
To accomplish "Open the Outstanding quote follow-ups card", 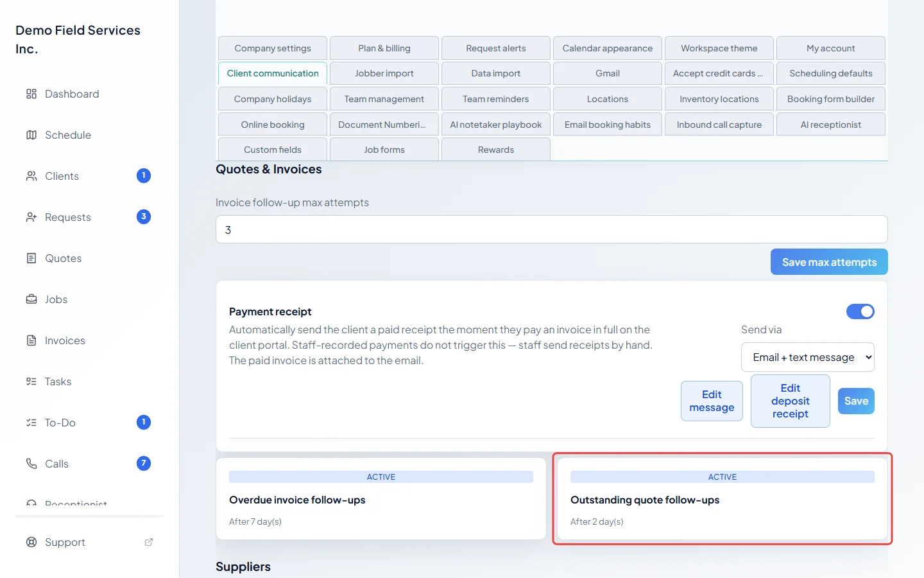I will 723,498.
